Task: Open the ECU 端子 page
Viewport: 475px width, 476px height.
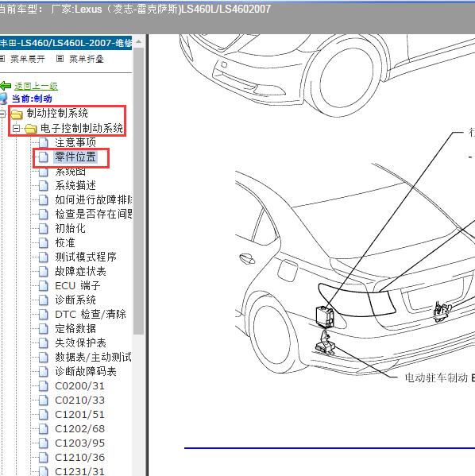Action: 78,285
